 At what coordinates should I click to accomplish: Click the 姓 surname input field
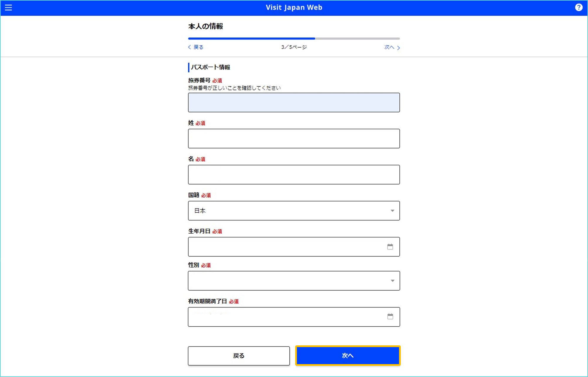294,138
